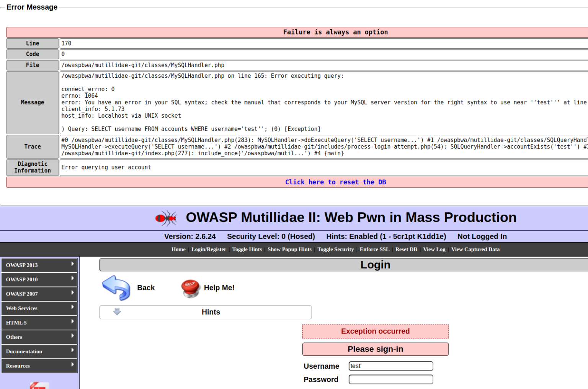Viewport: 588px width, 389px height.
Task: Click the blue Back arrow icon
Action: coord(116,287)
